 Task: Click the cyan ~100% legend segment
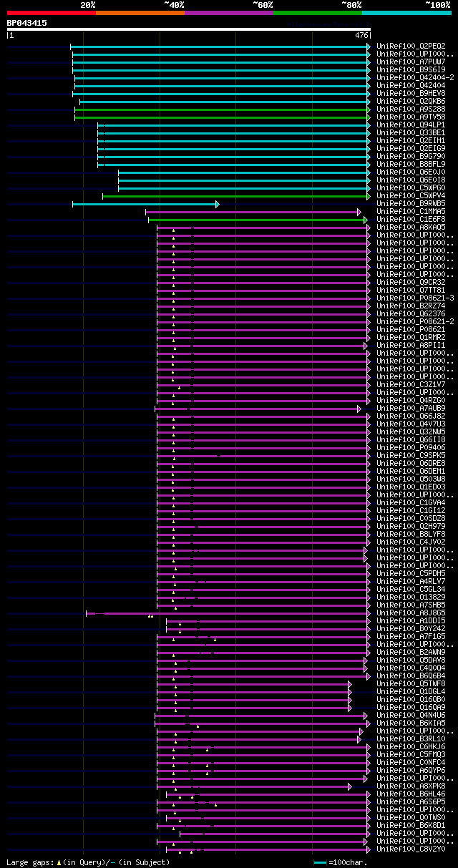pos(406,13)
